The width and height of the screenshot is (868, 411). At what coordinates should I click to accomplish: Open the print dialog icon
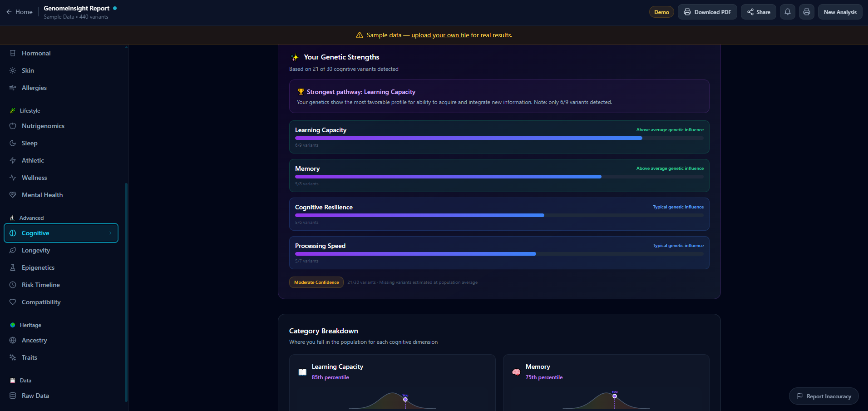tap(807, 12)
